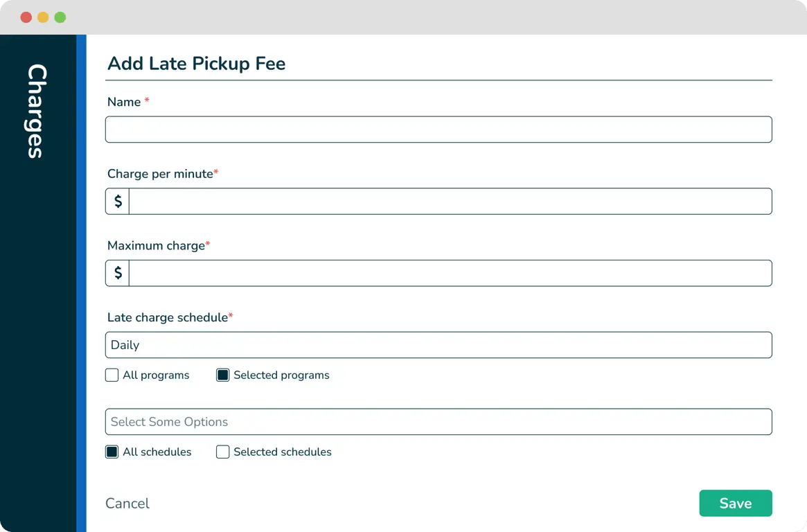Click the dollar sign in Maximum charge
Viewport: 807px width, 532px height.
coord(118,274)
